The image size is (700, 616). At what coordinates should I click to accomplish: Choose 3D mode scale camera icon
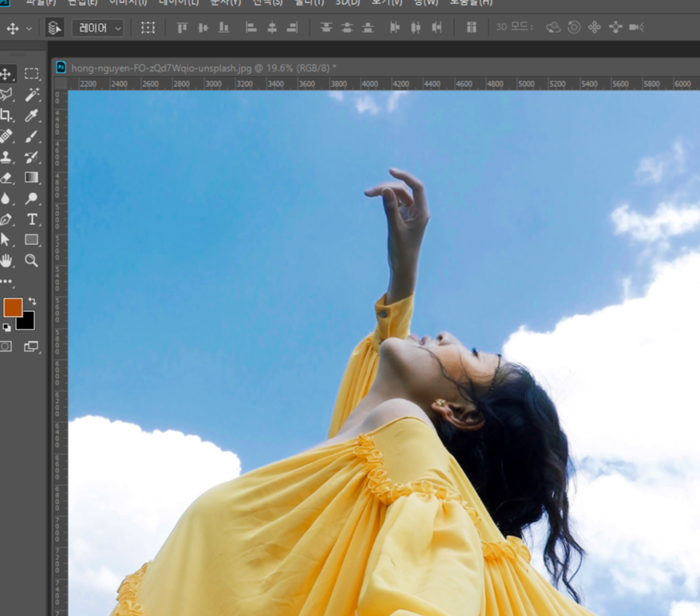pos(636,28)
